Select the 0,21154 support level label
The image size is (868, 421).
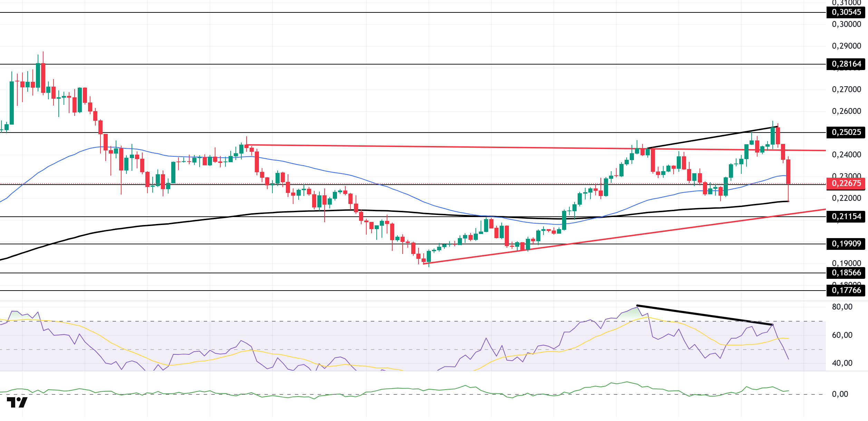coord(846,217)
